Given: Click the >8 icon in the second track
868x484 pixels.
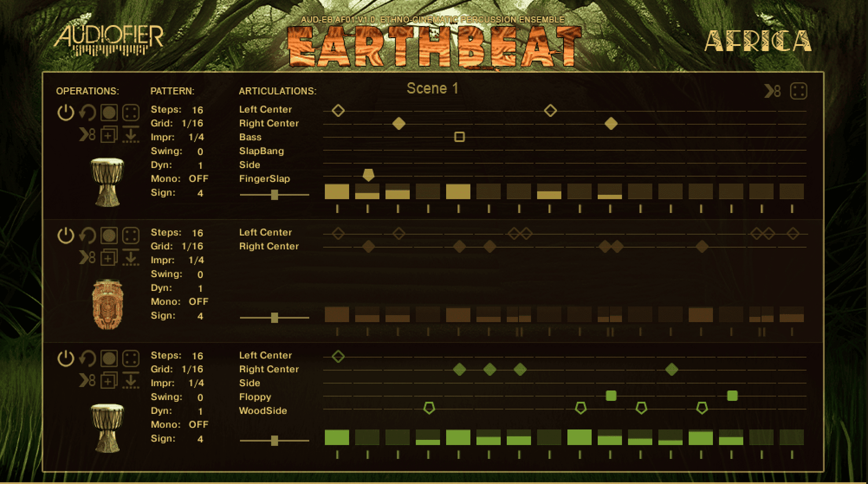Looking at the screenshot, I should (x=87, y=258).
